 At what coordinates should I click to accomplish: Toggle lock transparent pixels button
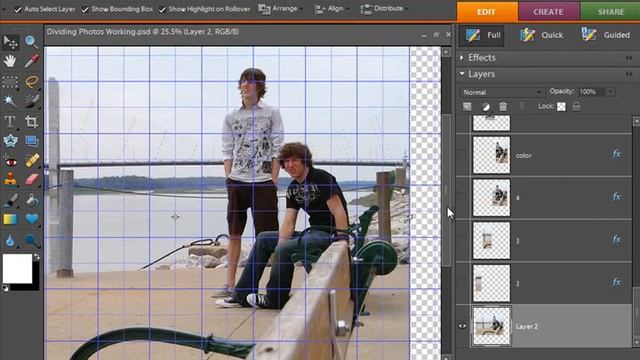coord(562,107)
